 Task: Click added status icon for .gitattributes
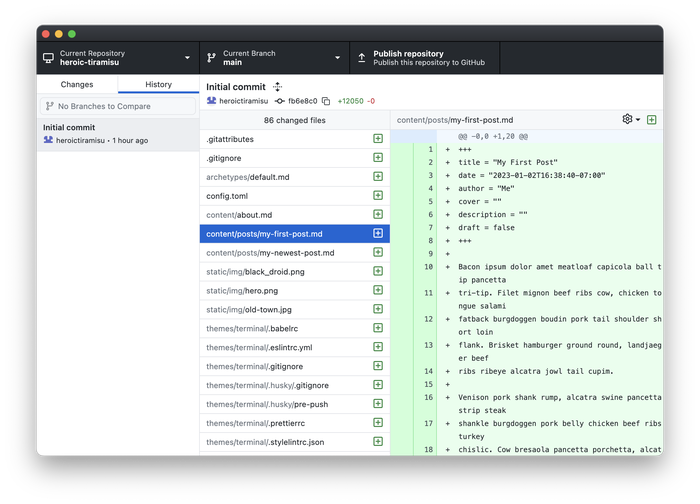point(378,139)
